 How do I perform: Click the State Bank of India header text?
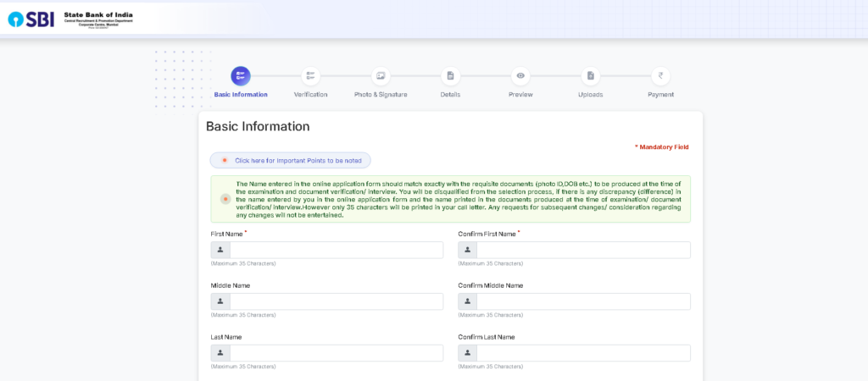pos(98,15)
